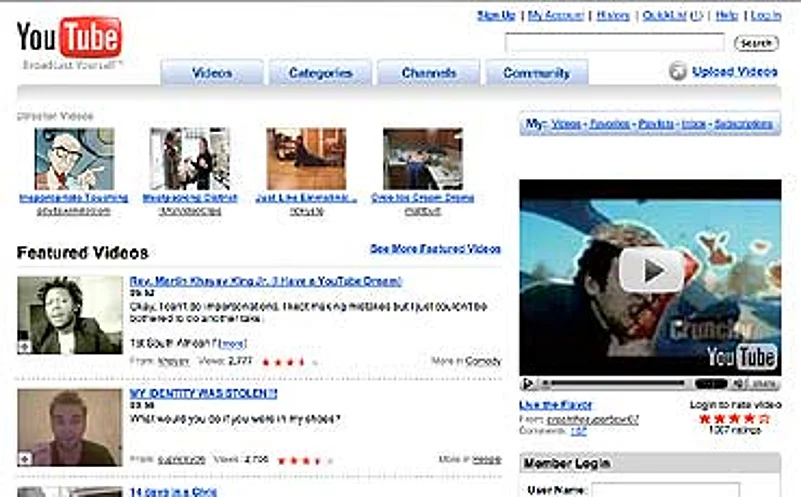
Task: Click in the search text field
Action: (615, 42)
